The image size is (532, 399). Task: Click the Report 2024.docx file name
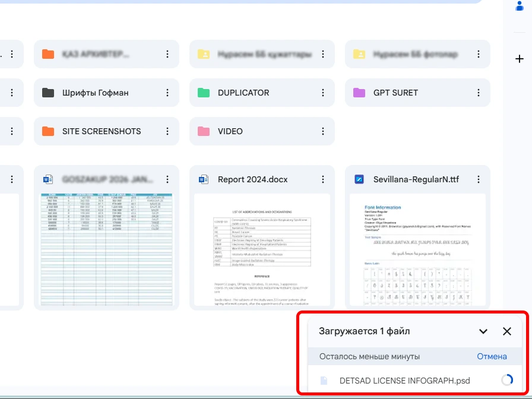point(253,179)
